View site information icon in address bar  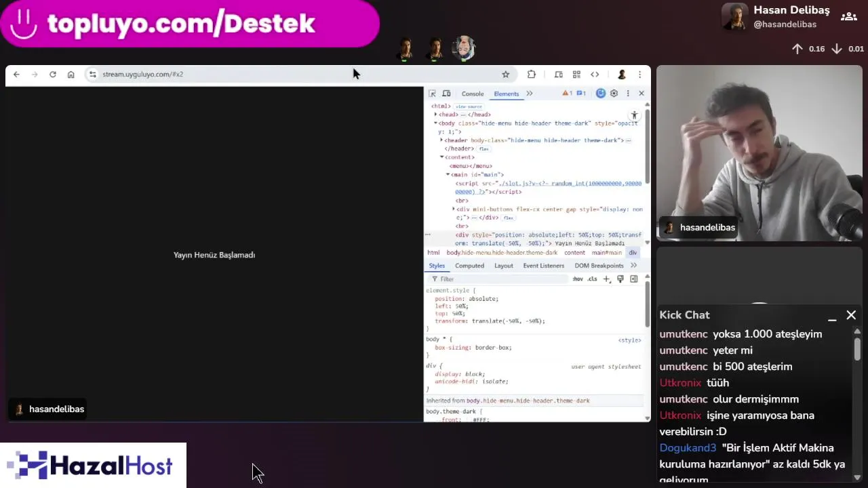(93, 75)
